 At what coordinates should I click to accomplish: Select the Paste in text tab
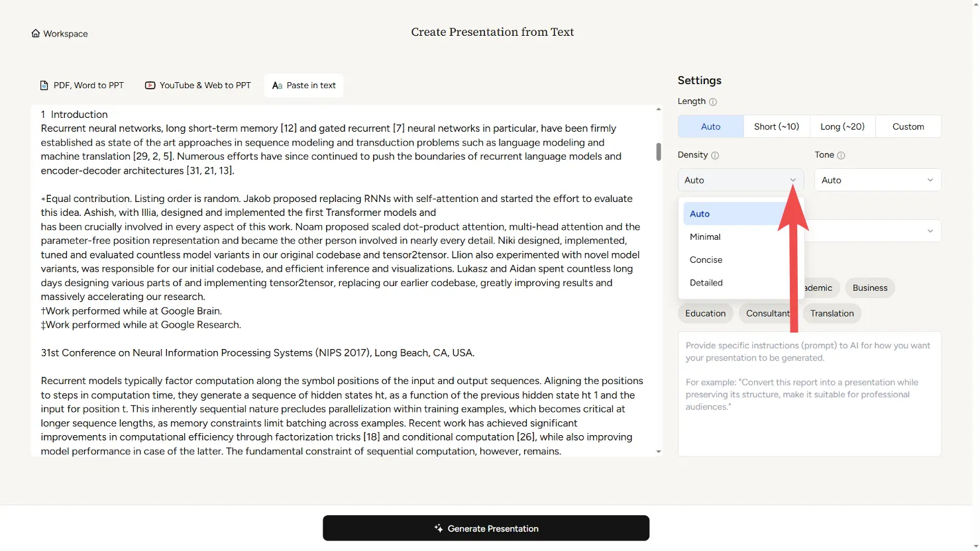304,85
